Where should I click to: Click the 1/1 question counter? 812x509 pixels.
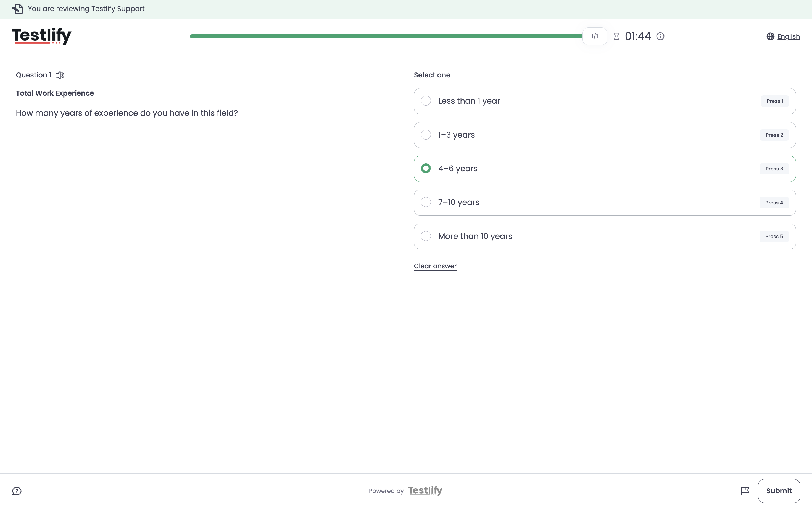click(595, 36)
